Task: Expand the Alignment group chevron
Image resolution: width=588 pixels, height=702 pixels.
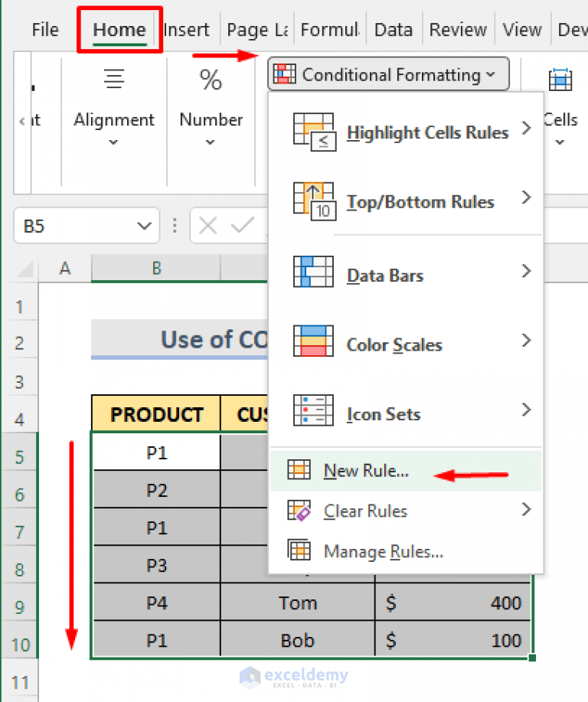Action: 113,142
